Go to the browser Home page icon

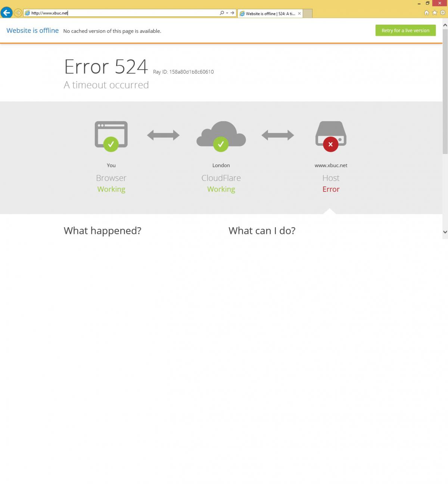(x=426, y=13)
